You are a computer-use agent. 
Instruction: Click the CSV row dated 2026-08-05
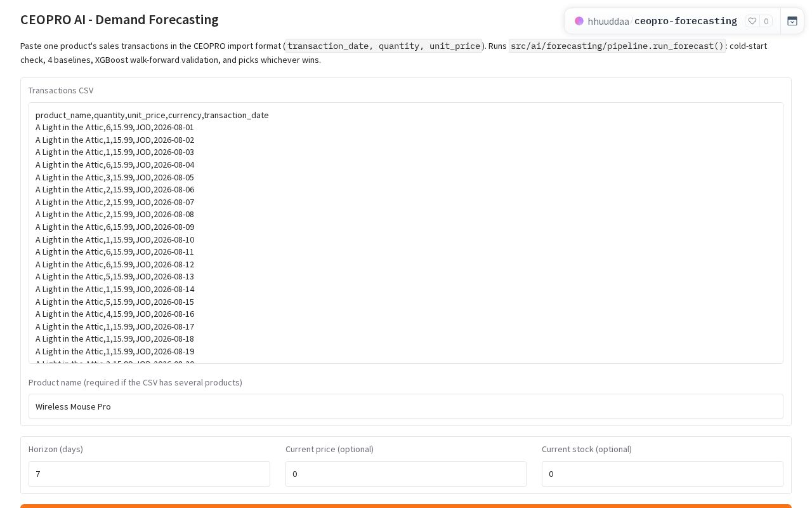tap(115, 177)
